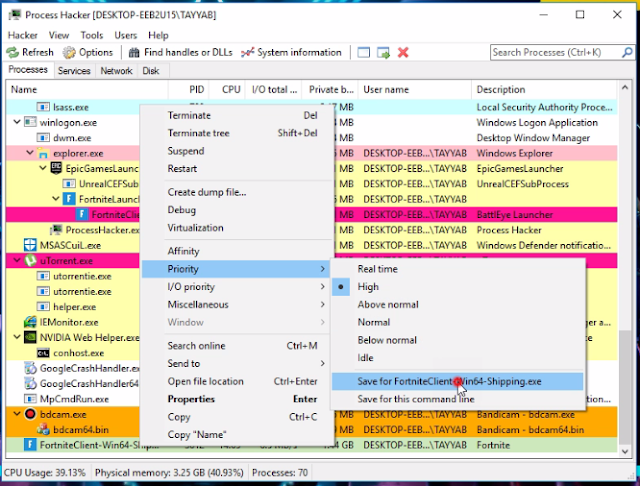Collapse the NVIDIA Web Helper node
The width and height of the screenshot is (640, 486).
(x=17, y=337)
